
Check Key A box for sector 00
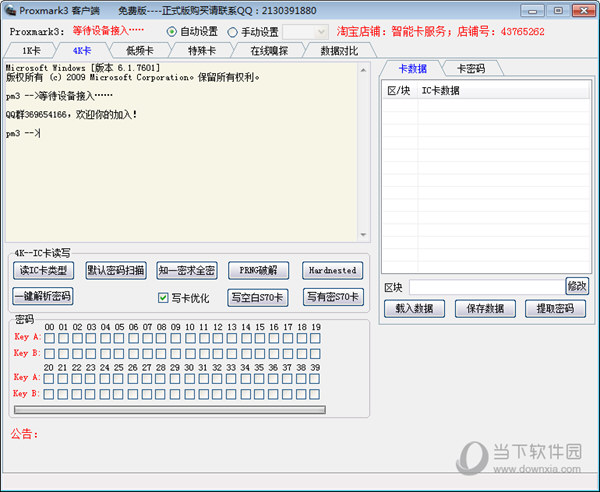49,338
